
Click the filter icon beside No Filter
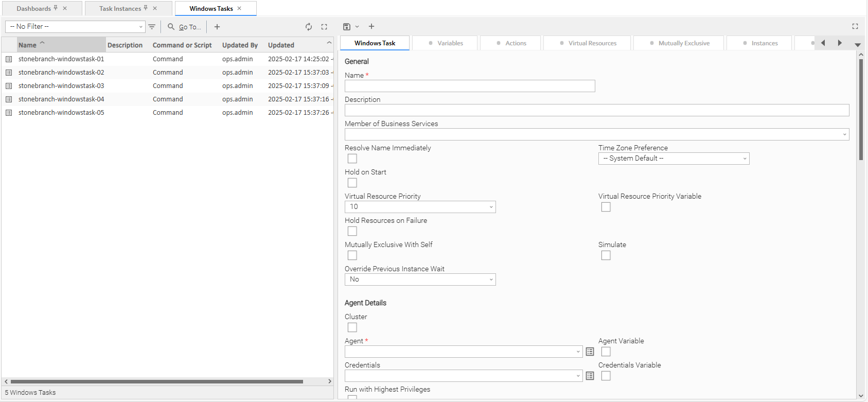(x=152, y=27)
